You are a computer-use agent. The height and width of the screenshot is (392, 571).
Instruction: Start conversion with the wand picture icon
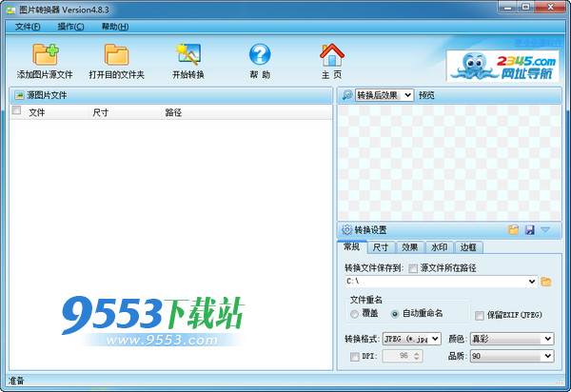tap(188, 54)
